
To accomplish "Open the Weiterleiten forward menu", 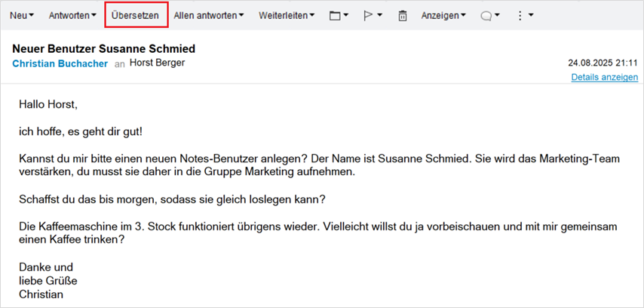I will [287, 16].
